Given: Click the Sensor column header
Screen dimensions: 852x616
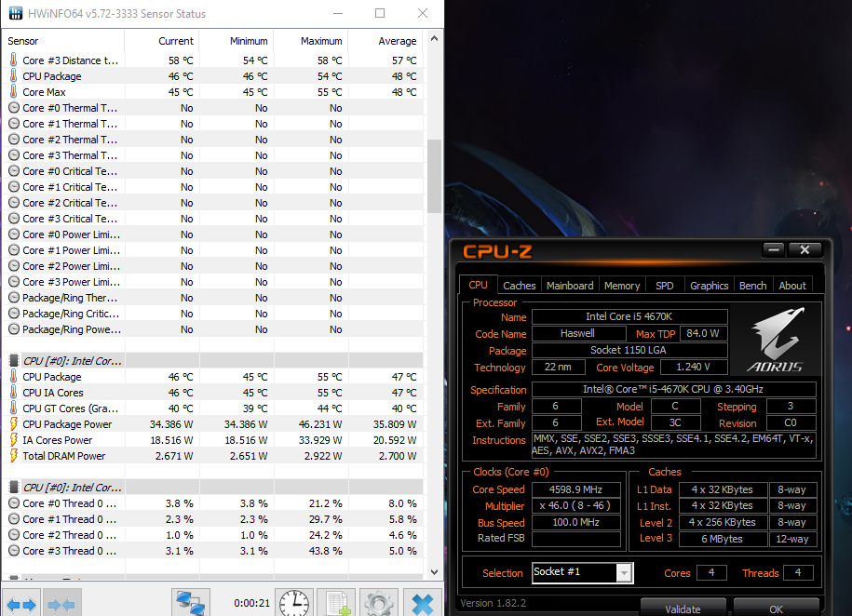Looking at the screenshot, I should [63, 41].
